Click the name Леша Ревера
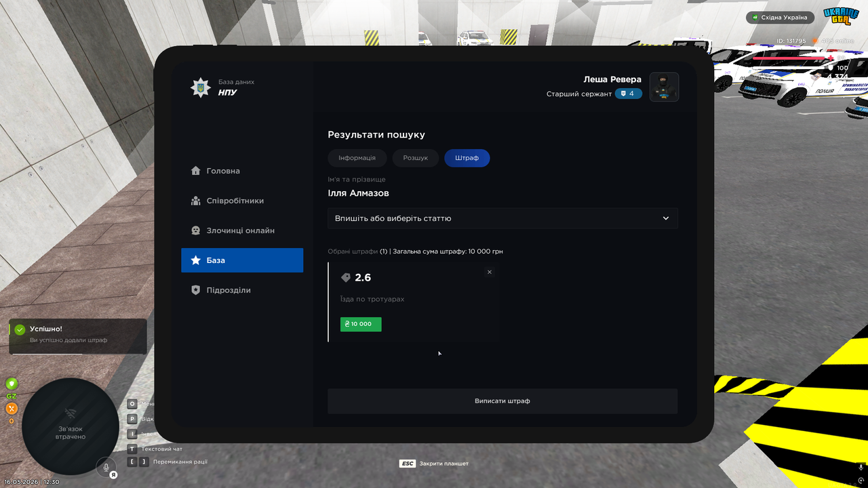Viewport: 868px width, 488px height. pos(612,79)
